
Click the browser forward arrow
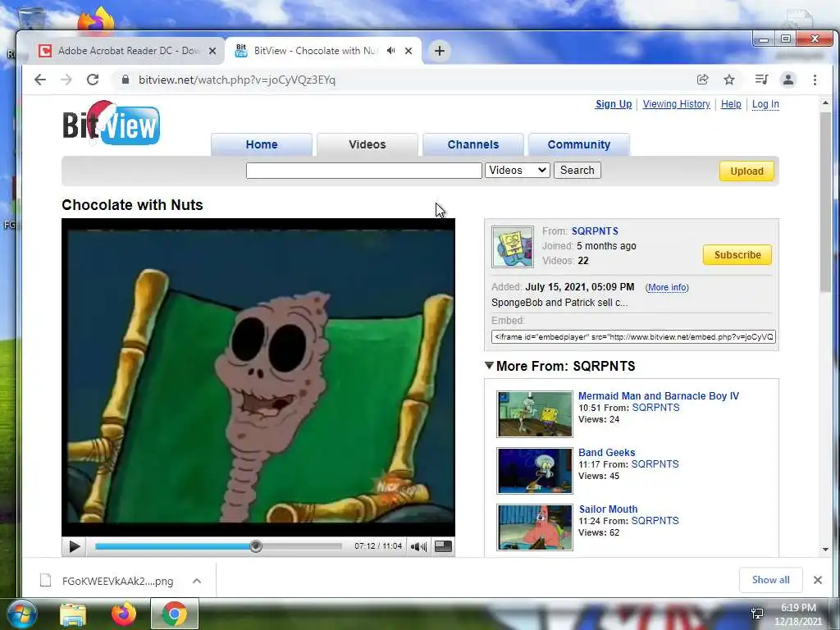coord(66,80)
